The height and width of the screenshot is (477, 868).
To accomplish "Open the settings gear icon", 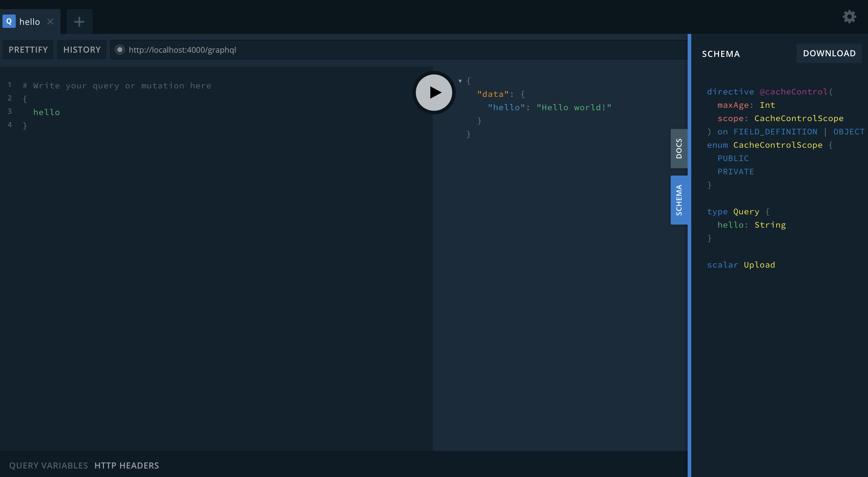I will tap(849, 17).
